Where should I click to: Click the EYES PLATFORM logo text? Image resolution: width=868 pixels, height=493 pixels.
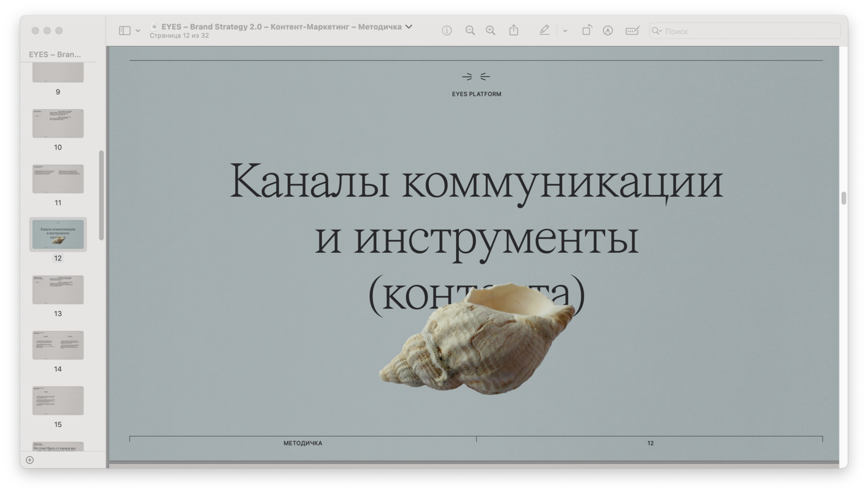476,94
